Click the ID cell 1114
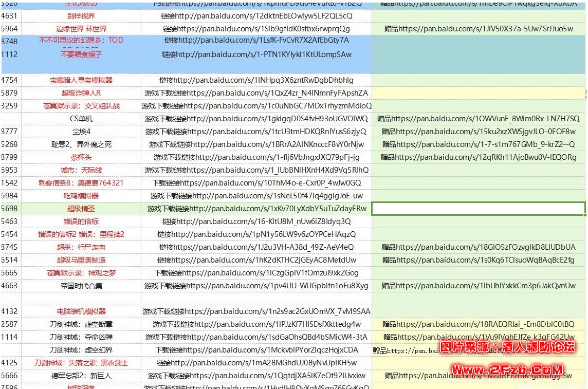This screenshot has width=588, height=389. (x=11, y=337)
